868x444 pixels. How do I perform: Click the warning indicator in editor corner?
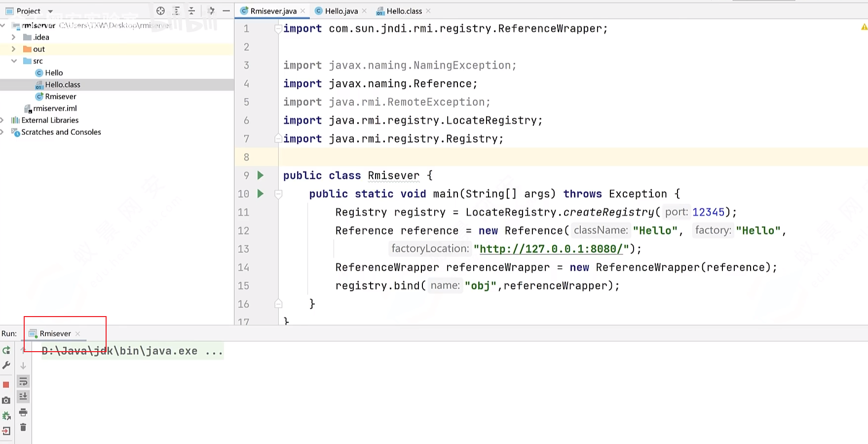click(x=864, y=27)
